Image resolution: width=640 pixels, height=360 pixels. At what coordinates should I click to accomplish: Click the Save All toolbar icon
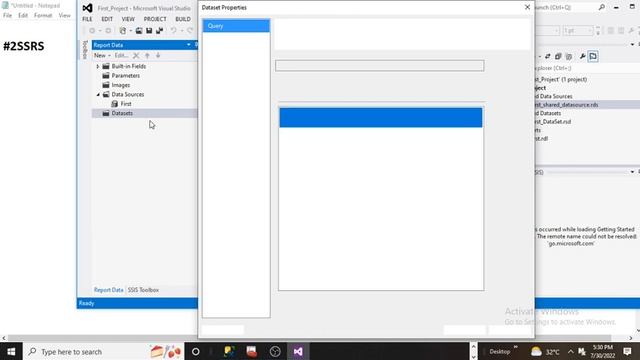point(160,31)
